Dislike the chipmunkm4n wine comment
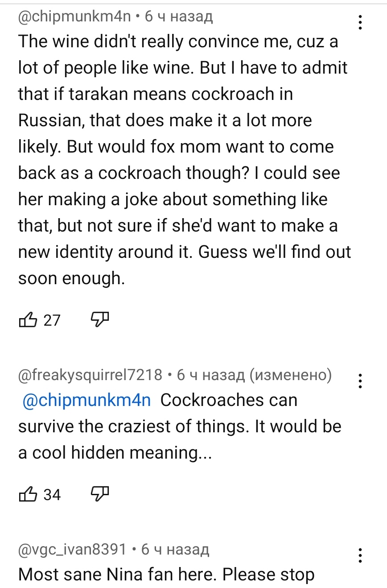The image size is (387, 588). [x=100, y=320]
